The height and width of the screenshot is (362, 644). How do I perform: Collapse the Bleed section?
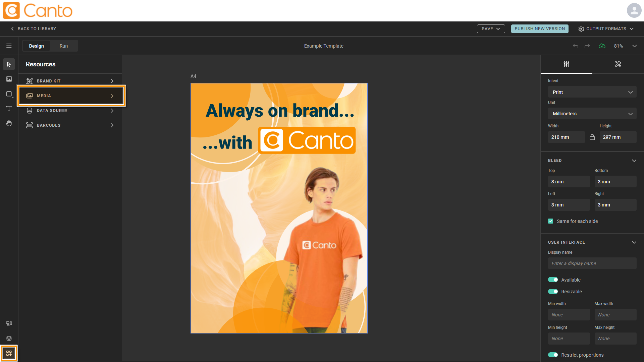point(634,161)
